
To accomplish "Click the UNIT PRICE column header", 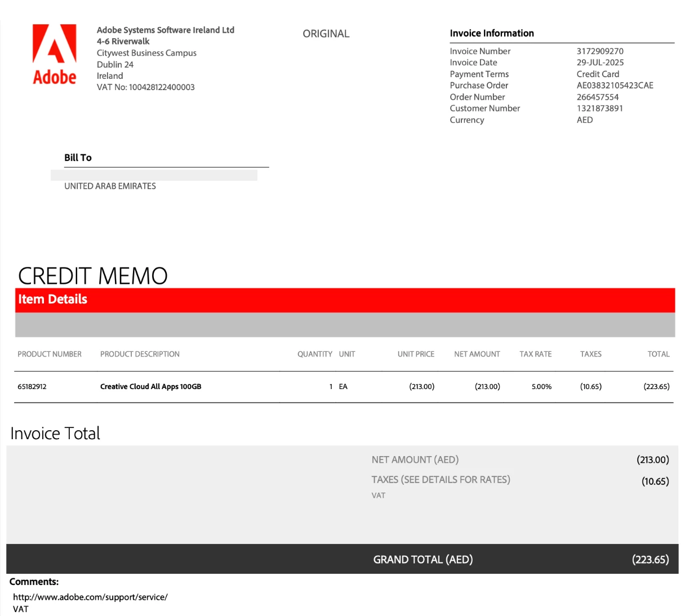I will click(x=416, y=354).
